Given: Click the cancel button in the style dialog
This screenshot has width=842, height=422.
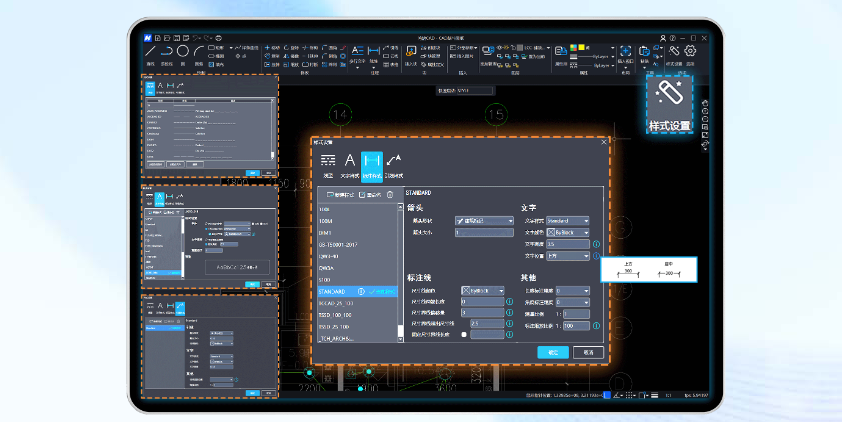Looking at the screenshot, I should [x=588, y=352].
